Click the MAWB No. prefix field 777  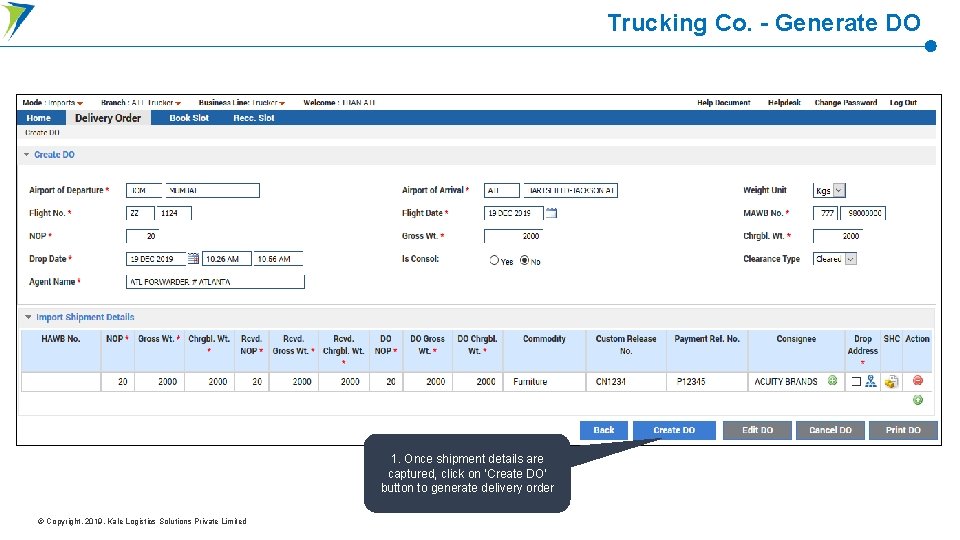[x=825, y=213]
